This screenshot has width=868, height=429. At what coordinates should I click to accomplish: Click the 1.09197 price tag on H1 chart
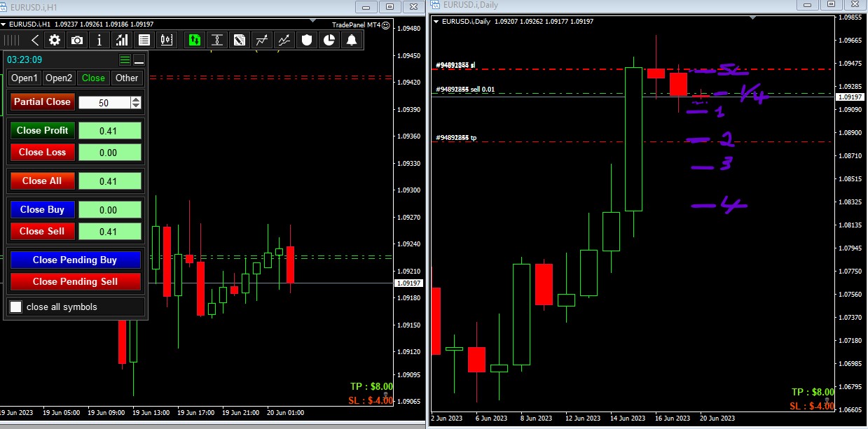tap(408, 283)
